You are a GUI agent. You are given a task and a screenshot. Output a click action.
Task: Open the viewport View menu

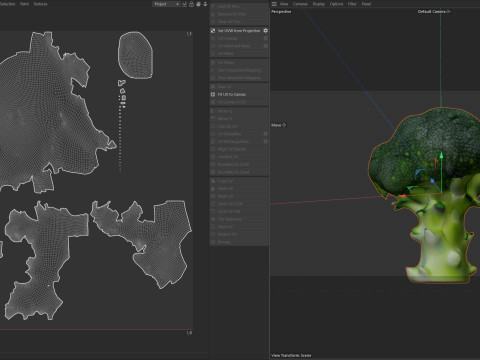tap(284, 4)
